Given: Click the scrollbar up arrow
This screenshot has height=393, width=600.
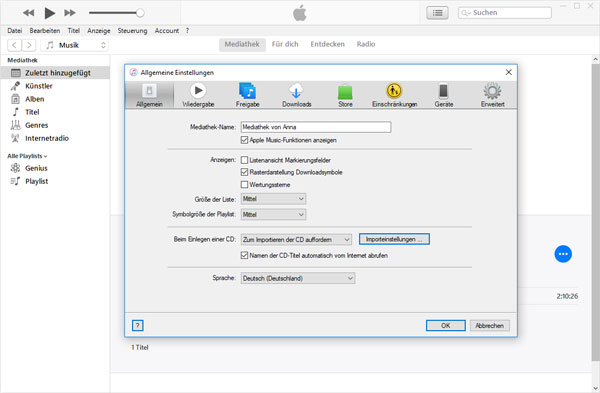Looking at the screenshot, I should (595, 59).
